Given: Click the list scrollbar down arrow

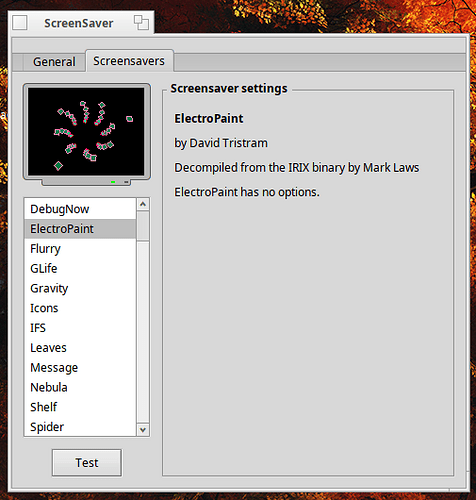Looking at the screenshot, I should tap(143, 430).
